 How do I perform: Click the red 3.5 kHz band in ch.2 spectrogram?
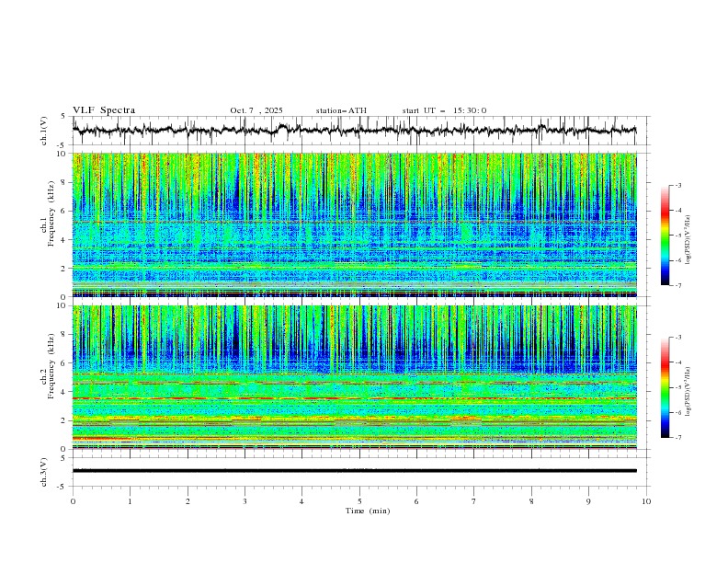click(x=354, y=398)
